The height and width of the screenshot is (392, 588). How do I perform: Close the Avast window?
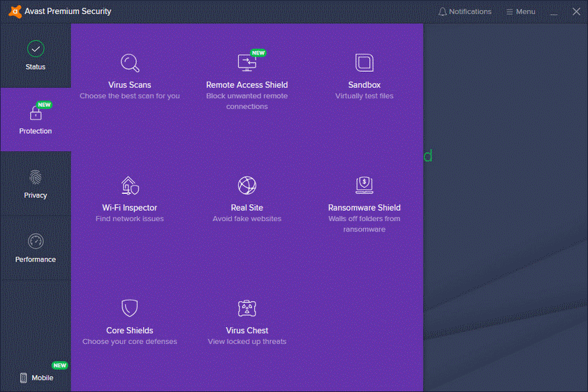[x=576, y=12]
